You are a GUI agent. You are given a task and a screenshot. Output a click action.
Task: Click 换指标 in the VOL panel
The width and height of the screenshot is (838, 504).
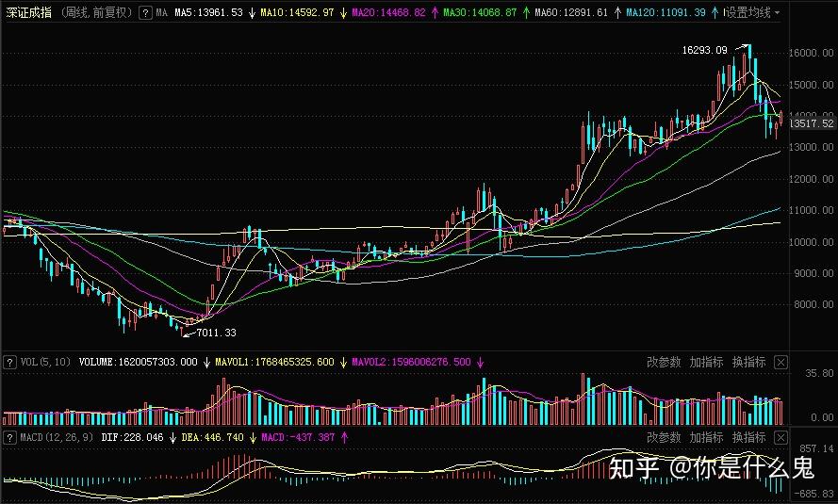pyautogui.click(x=749, y=363)
